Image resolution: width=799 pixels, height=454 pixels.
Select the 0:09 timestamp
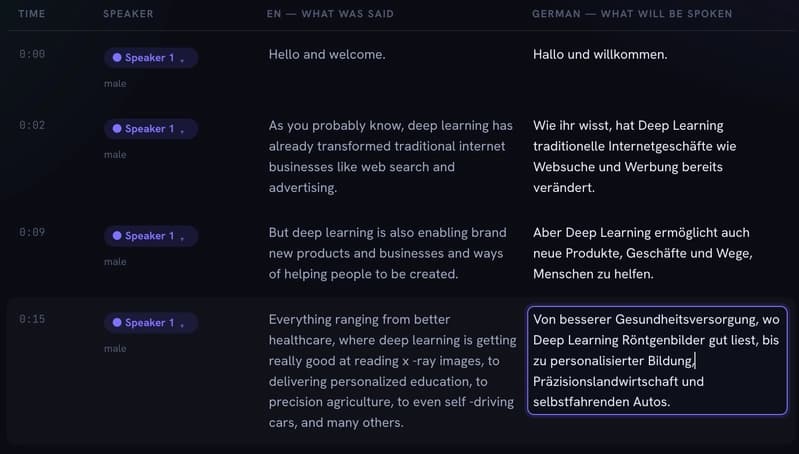[32, 232]
